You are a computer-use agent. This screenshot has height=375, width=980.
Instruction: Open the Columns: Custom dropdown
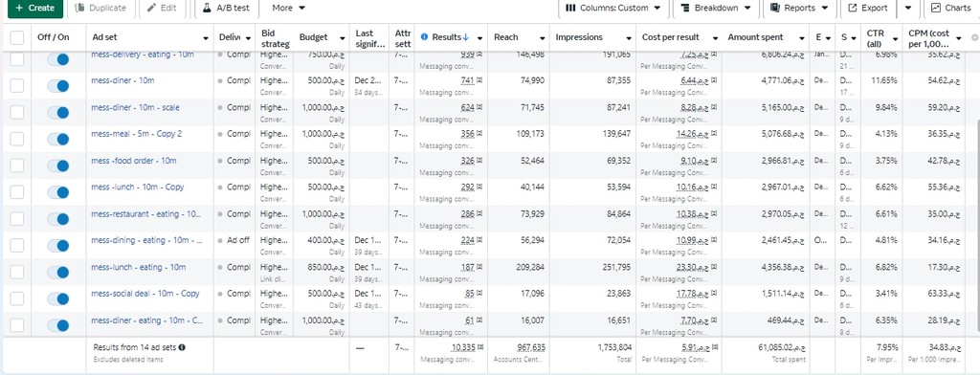[612, 8]
